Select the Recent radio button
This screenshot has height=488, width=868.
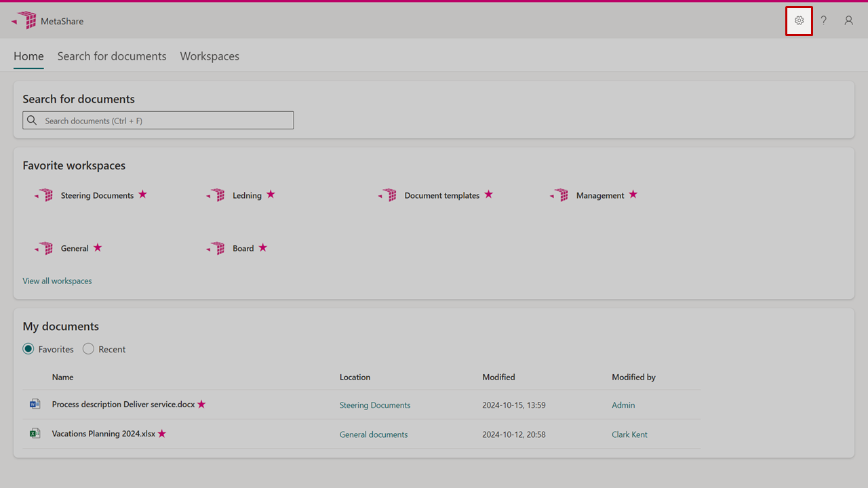point(88,349)
